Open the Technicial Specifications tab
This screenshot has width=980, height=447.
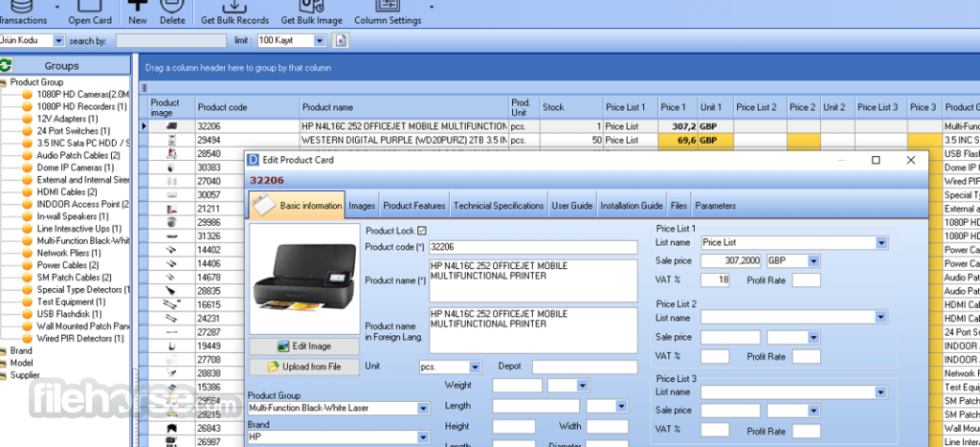499,205
